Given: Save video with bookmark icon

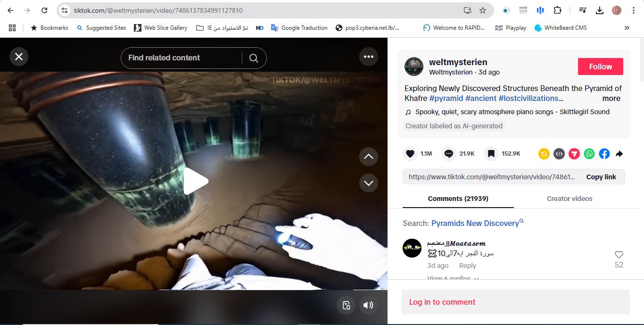Looking at the screenshot, I should tap(491, 154).
